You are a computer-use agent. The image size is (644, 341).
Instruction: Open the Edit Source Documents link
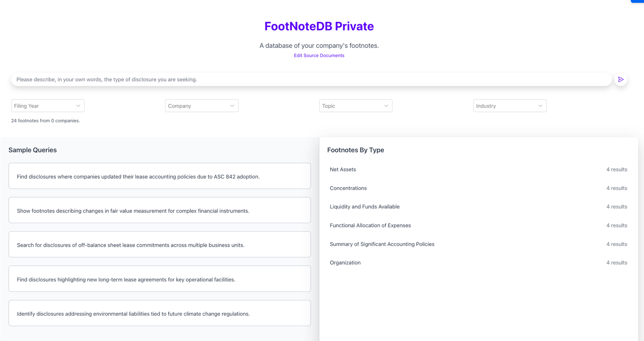click(x=319, y=55)
